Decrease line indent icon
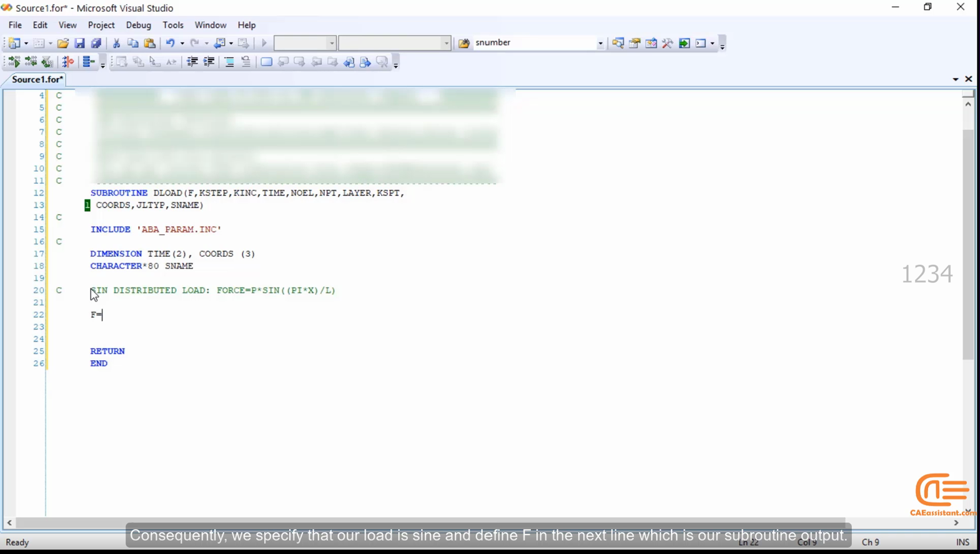Image resolution: width=980 pixels, height=554 pixels. pos(192,62)
